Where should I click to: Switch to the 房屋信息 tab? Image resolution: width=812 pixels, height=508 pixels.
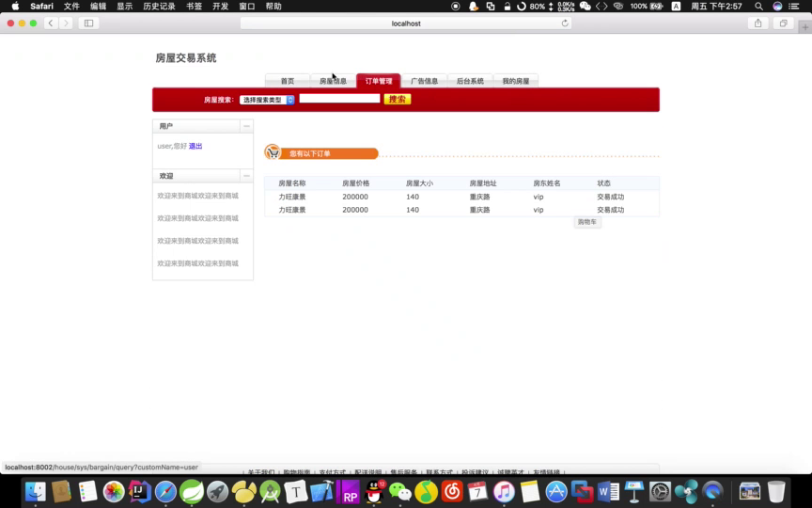(333, 81)
